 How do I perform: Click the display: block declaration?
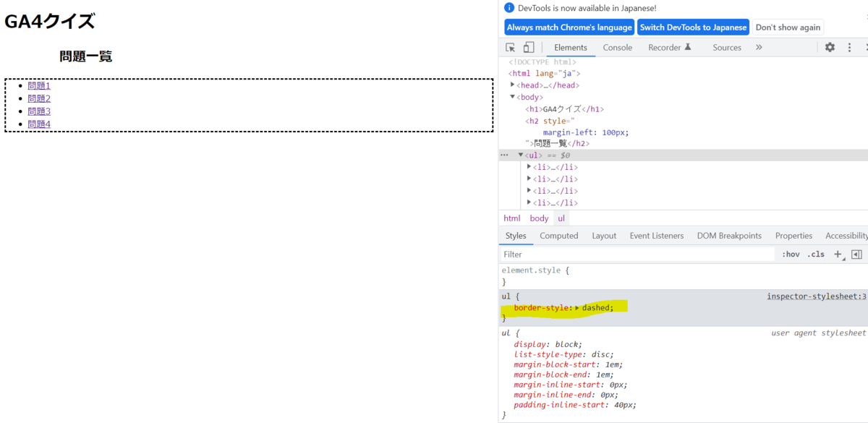tap(548, 344)
